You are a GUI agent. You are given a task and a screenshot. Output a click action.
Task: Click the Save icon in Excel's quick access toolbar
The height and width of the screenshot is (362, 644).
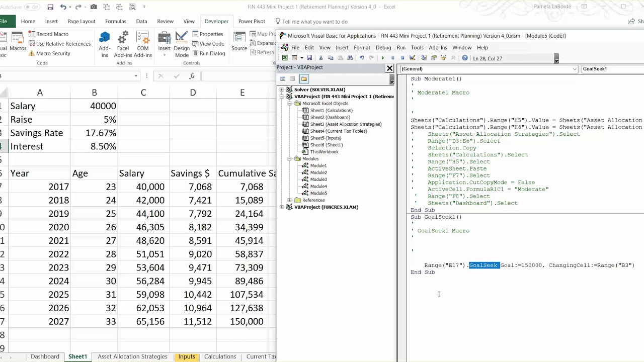click(50, 7)
